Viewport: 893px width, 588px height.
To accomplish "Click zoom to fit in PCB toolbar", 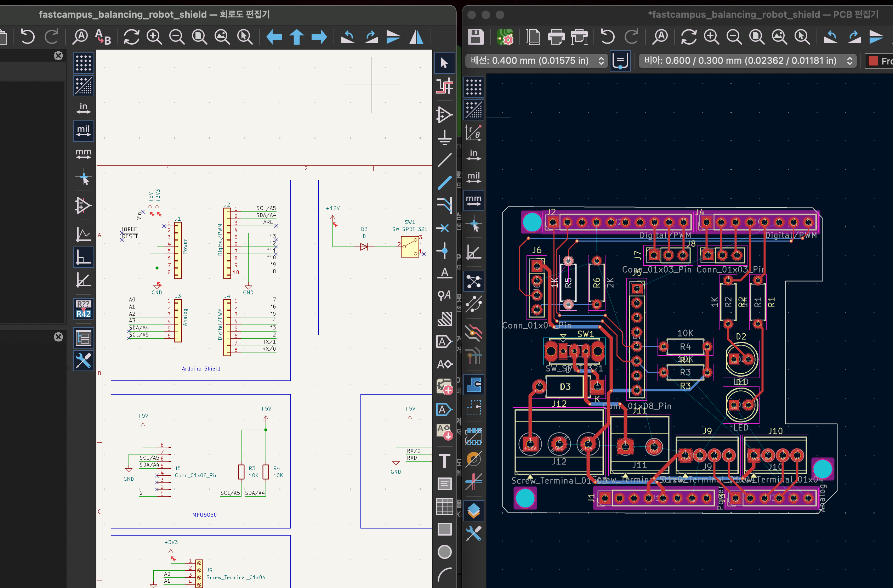I will coord(757,37).
